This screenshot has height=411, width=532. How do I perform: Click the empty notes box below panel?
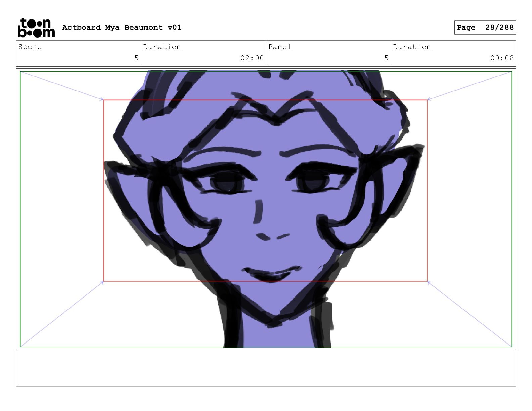pyautogui.click(x=266, y=369)
